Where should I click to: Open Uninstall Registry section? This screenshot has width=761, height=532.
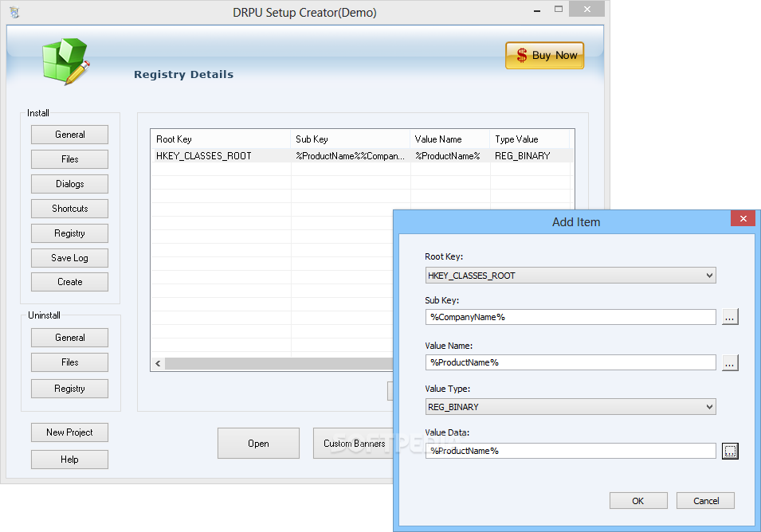click(x=69, y=389)
